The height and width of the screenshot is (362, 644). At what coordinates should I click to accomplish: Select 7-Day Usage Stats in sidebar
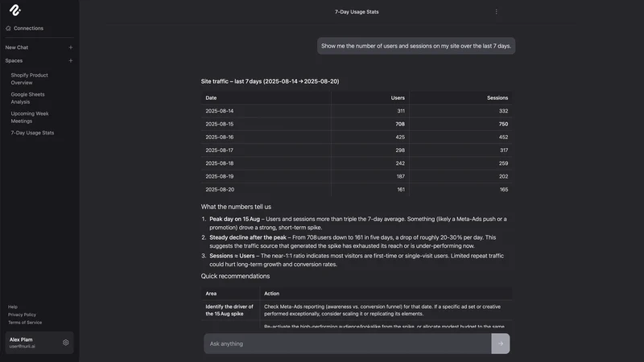[32, 133]
